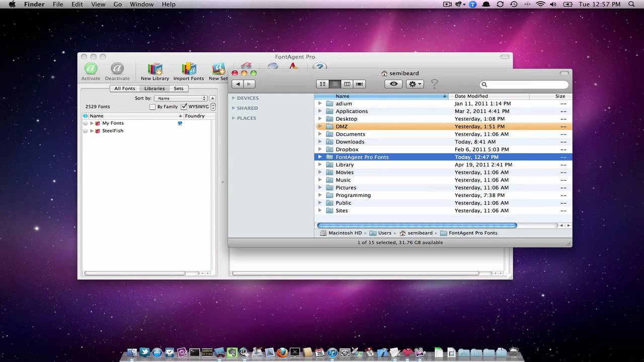Click the SteelFish library icon
Screen dimensions: 644x362
click(x=98, y=131)
